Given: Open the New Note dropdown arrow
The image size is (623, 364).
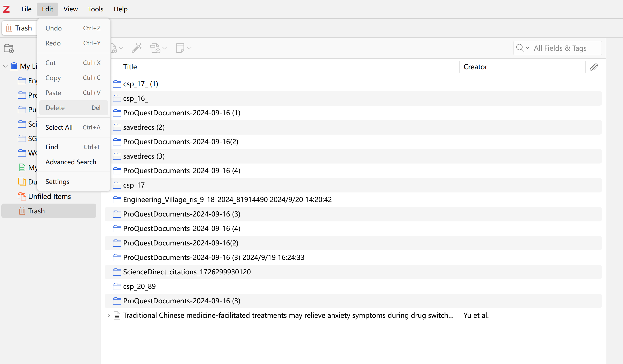Looking at the screenshot, I should click(x=189, y=48).
